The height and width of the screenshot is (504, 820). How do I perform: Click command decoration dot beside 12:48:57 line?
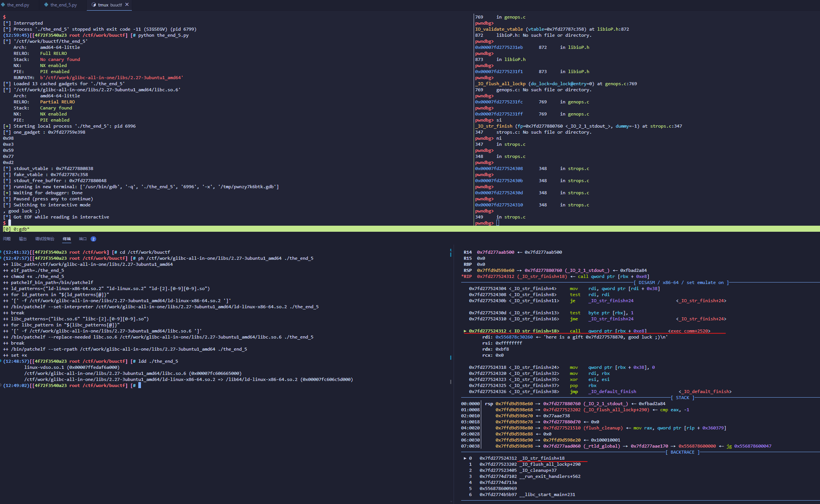tap(1, 361)
